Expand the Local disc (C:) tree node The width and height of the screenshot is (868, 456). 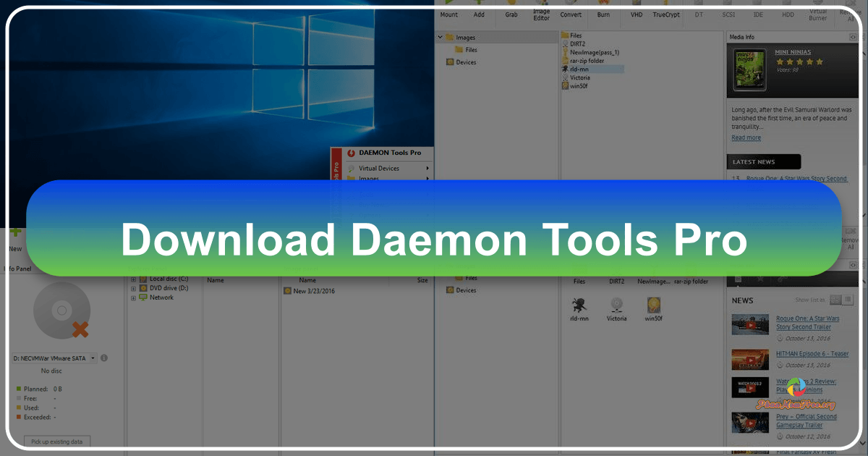click(133, 278)
